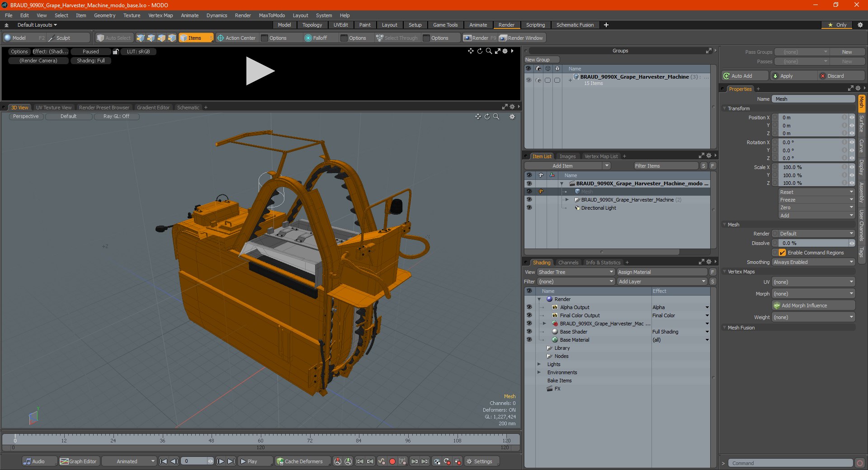Click the Discard button

coord(842,76)
